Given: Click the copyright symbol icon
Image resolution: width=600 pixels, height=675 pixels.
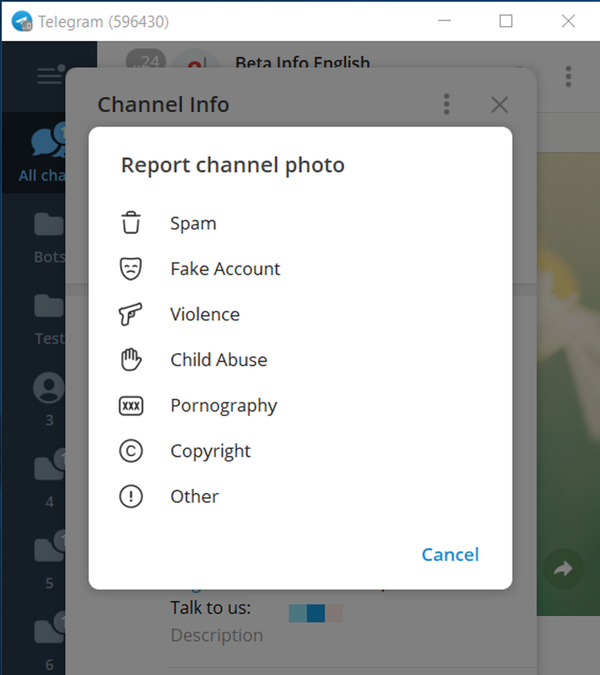Looking at the screenshot, I should click(x=131, y=451).
